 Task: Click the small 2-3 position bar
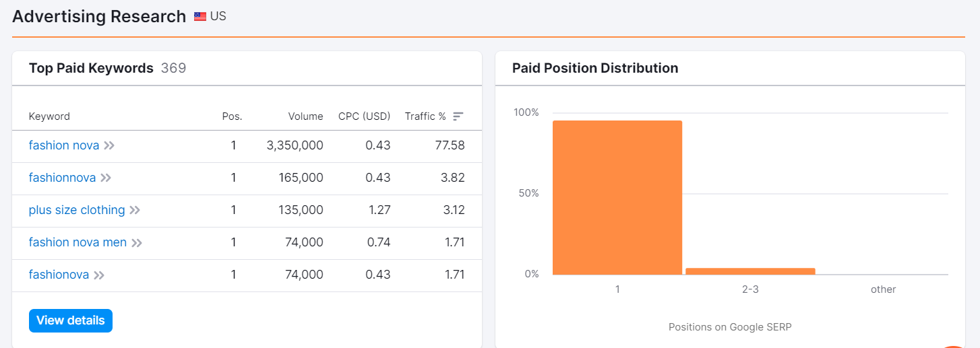pyautogui.click(x=750, y=271)
